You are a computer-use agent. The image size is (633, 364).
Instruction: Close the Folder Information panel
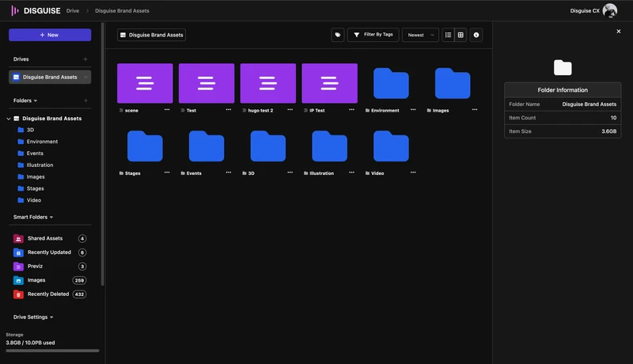pos(619,31)
